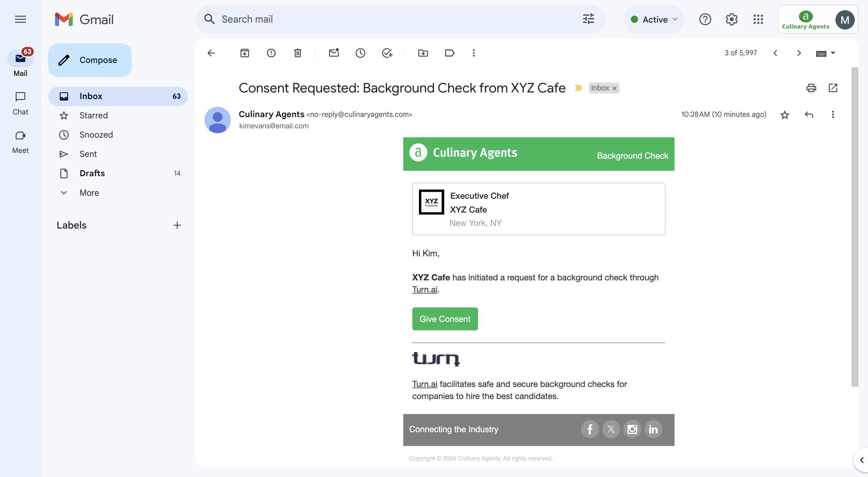Switch to the Chat section
Viewport: 868px width, 477px height.
coord(20,103)
